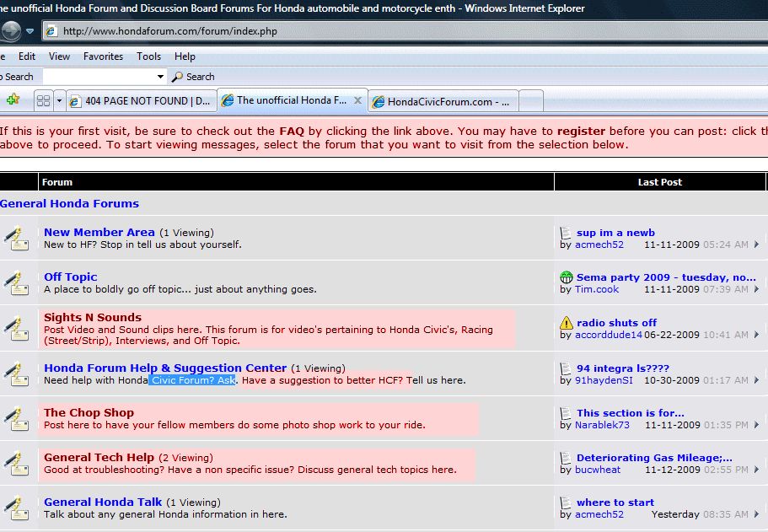Click the forum status icon beside Sights N Sounds

[16, 328]
